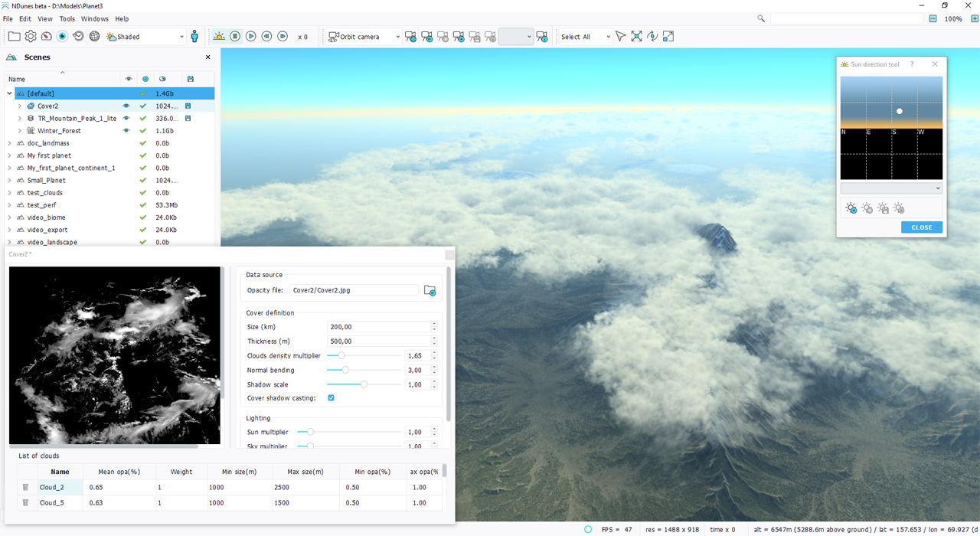Toggle visibility of the Cover2 layer
The height and width of the screenshot is (536, 980).
(126, 106)
